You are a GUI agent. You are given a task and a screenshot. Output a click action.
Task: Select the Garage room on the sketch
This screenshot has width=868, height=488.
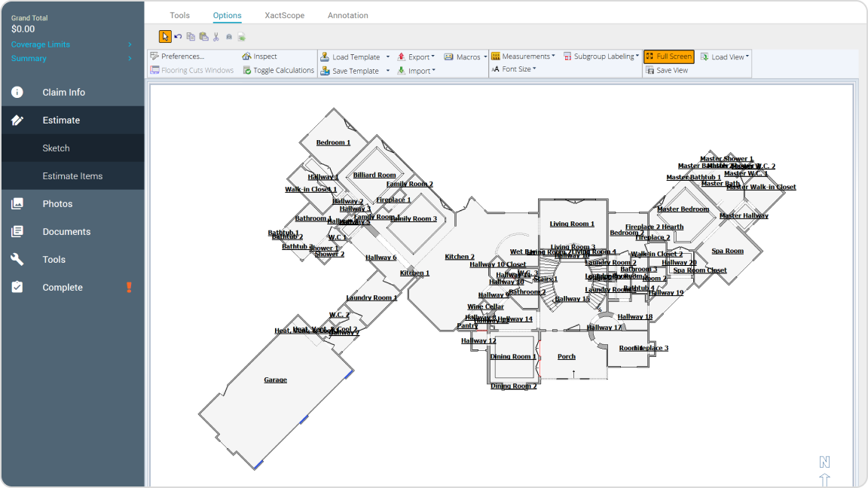[275, 380]
